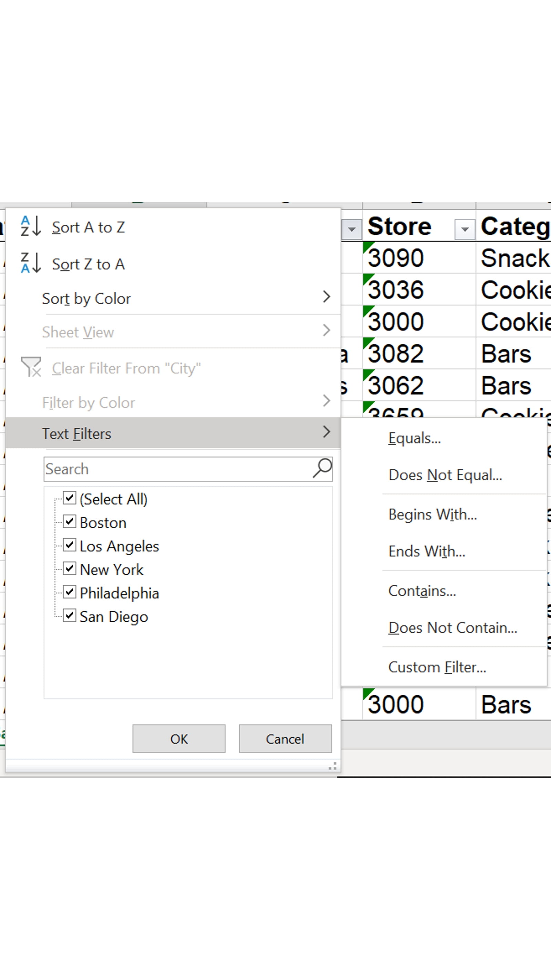Uncheck the Boston checkbox
This screenshot has width=551, height=980.
click(x=69, y=522)
